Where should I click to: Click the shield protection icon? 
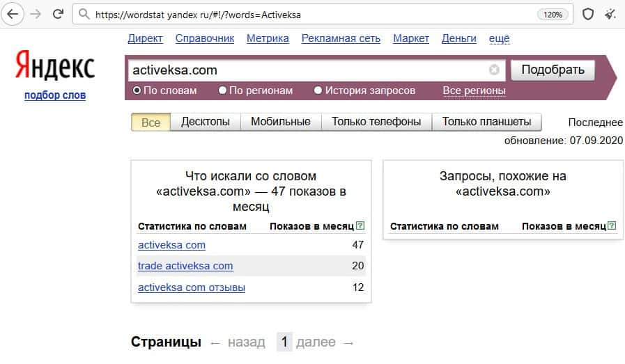pos(588,14)
